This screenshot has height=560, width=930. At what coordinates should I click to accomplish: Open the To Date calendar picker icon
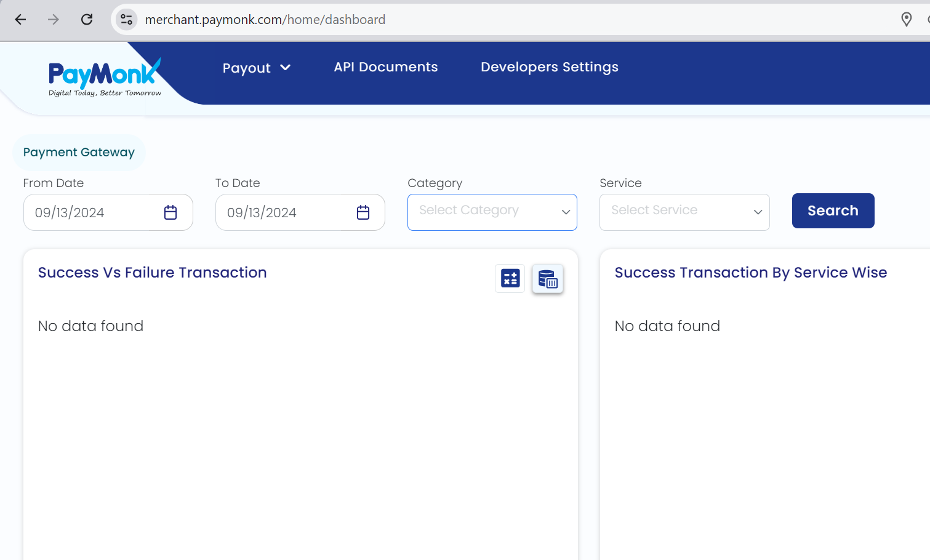(x=363, y=212)
